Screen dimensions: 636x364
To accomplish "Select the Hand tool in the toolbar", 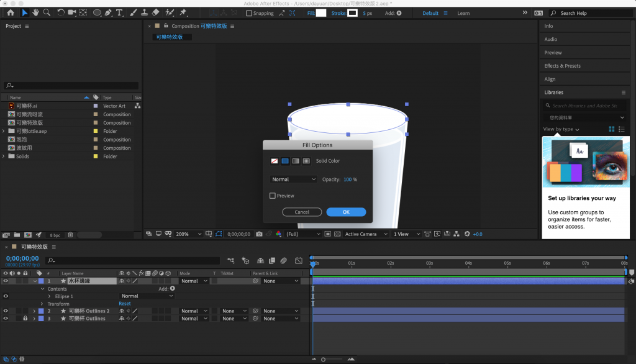I will pos(36,12).
